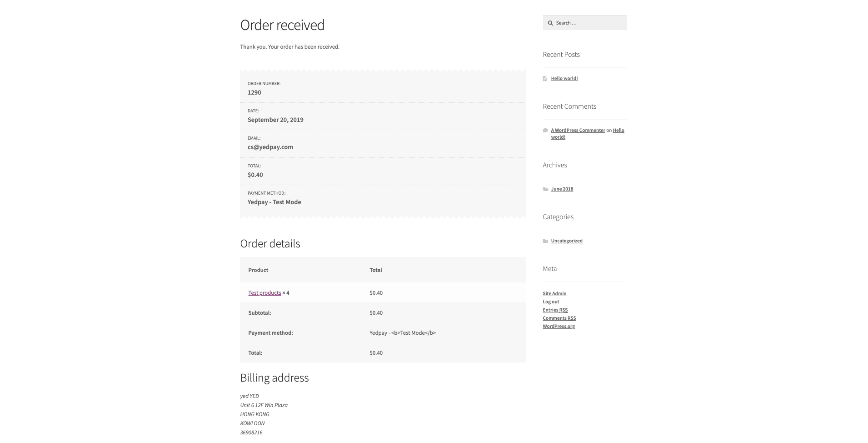868x443 pixels.
Task: Open the Hello world! post under Recent Posts
Action: (x=564, y=79)
